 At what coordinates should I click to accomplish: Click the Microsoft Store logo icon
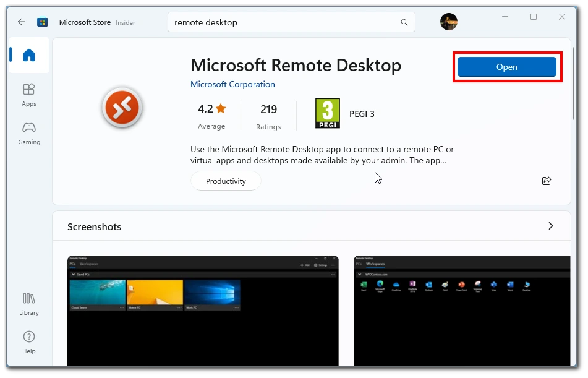pos(42,22)
